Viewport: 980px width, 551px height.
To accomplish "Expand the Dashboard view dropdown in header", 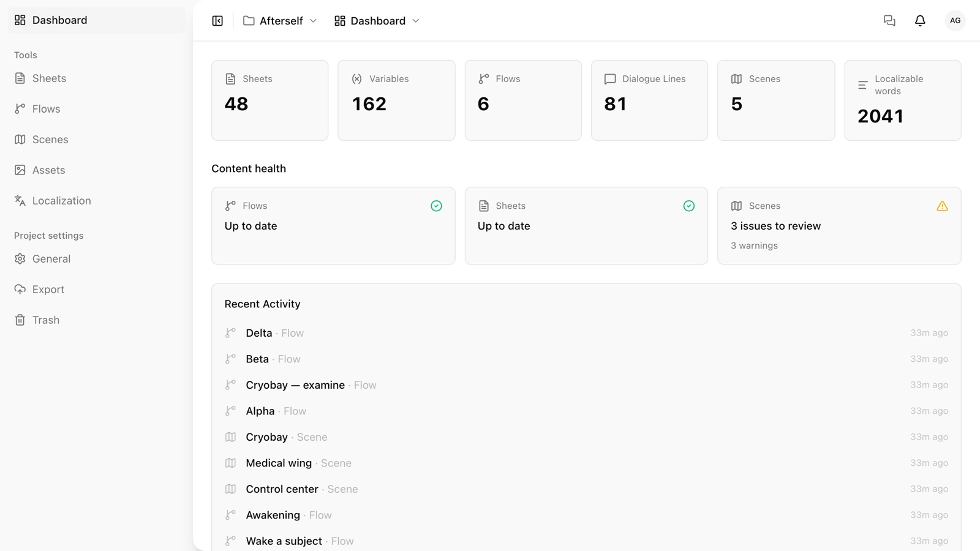I will click(377, 21).
